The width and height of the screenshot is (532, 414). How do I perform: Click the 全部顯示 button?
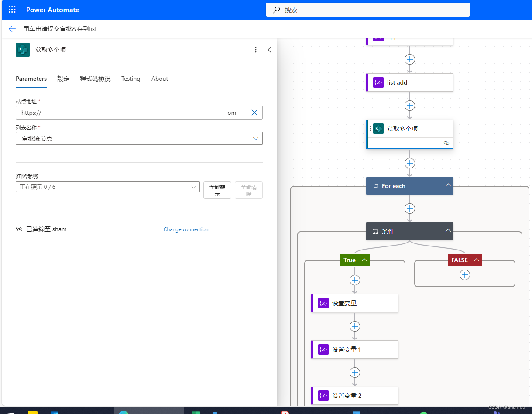point(217,190)
